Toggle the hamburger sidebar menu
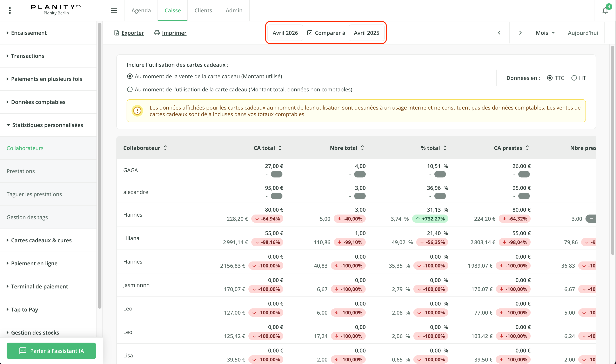The height and width of the screenshot is (364, 616). click(114, 10)
